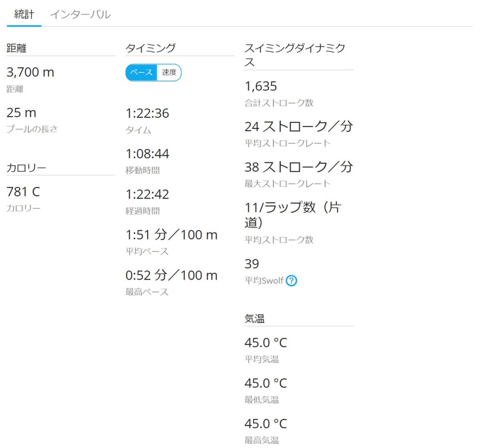Viewport: 482px width, 448px height.
Task: Open the 統計 tab
Action: pyautogui.click(x=24, y=14)
